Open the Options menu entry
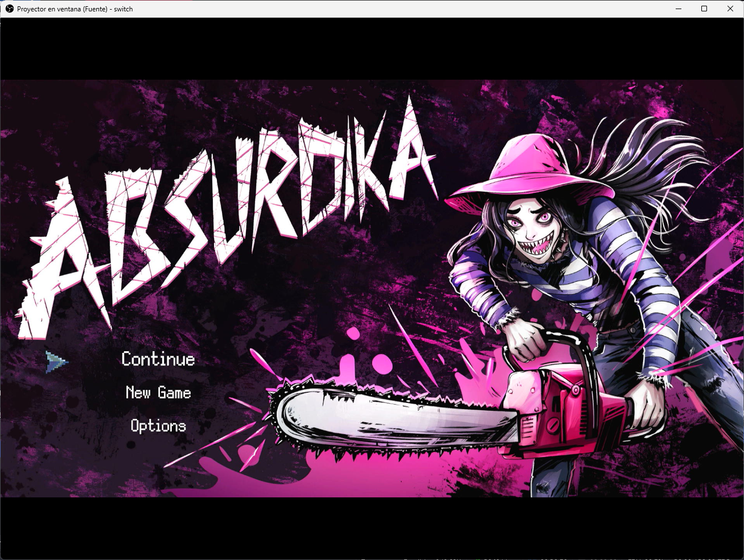This screenshot has height=560, width=744. [x=158, y=426]
